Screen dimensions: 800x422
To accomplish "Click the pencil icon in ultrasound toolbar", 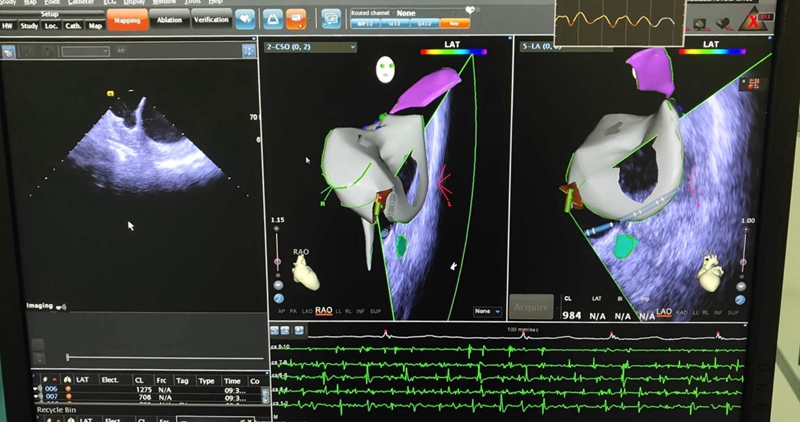I will [29, 52].
